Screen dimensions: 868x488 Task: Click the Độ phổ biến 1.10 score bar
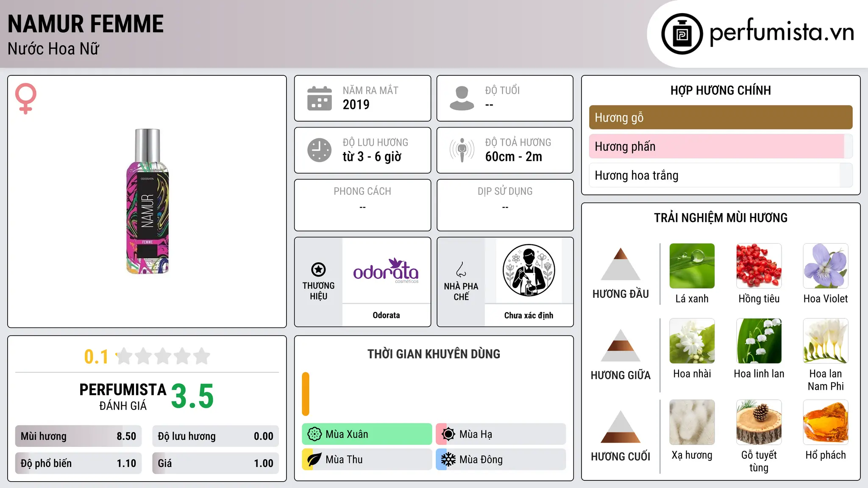pyautogui.click(x=78, y=463)
